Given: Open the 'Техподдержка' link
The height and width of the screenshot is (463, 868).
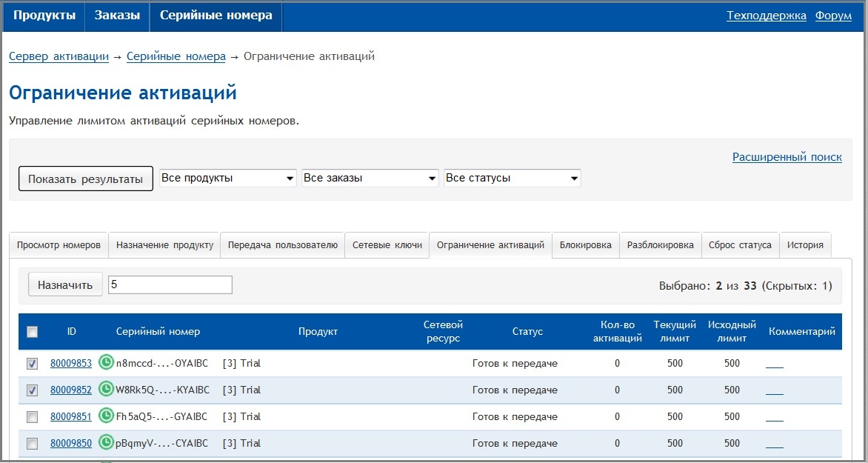Looking at the screenshot, I should click(766, 16).
